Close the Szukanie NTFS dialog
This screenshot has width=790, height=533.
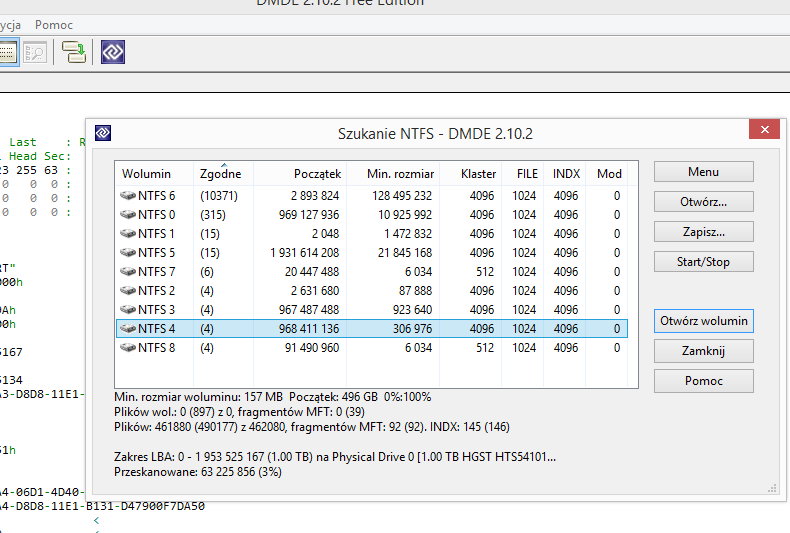pyautogui.click(x=764, y=129)
